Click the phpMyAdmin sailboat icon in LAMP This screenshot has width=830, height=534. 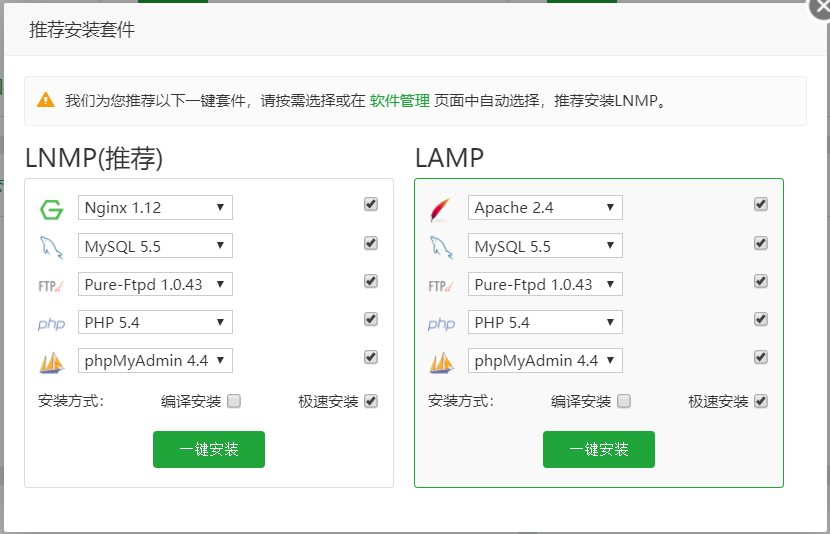(441, 363)
